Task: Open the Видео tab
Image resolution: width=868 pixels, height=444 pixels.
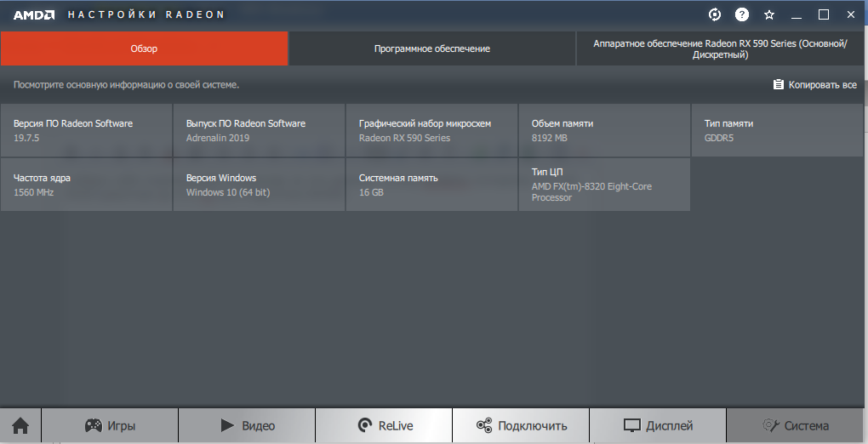Action: (x=247, y=426)
